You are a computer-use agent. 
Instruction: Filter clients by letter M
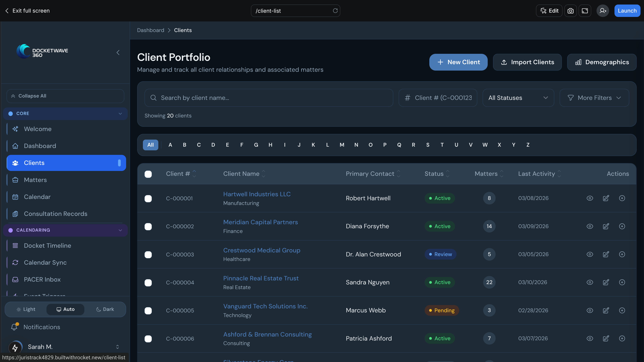342,145
